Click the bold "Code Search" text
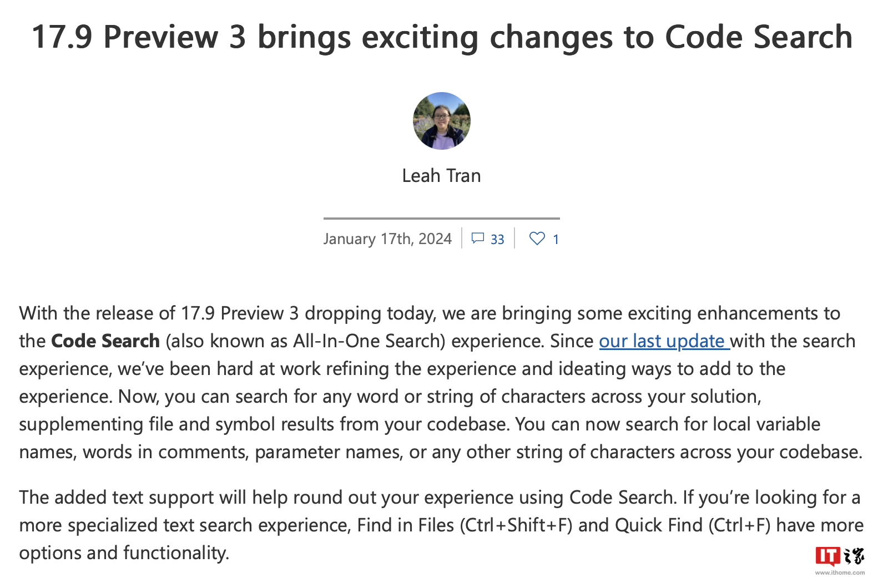The width and height of the screenshot is (878, 588). (105, 341)
